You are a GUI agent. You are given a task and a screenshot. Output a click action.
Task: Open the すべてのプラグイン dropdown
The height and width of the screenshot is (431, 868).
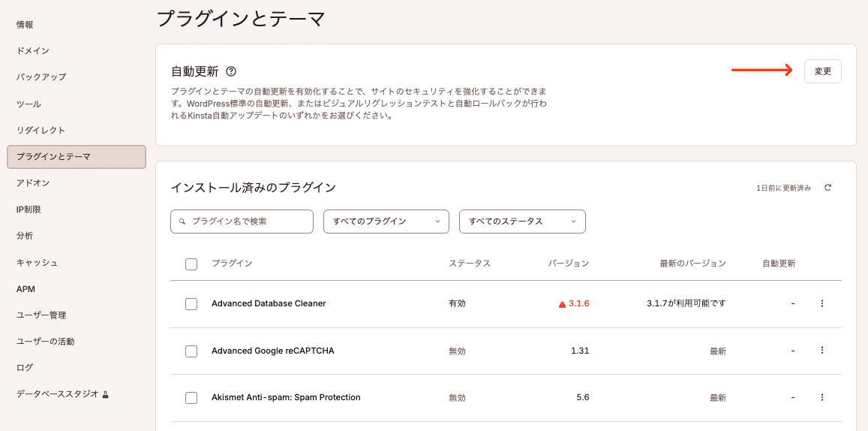click(386, 221)
